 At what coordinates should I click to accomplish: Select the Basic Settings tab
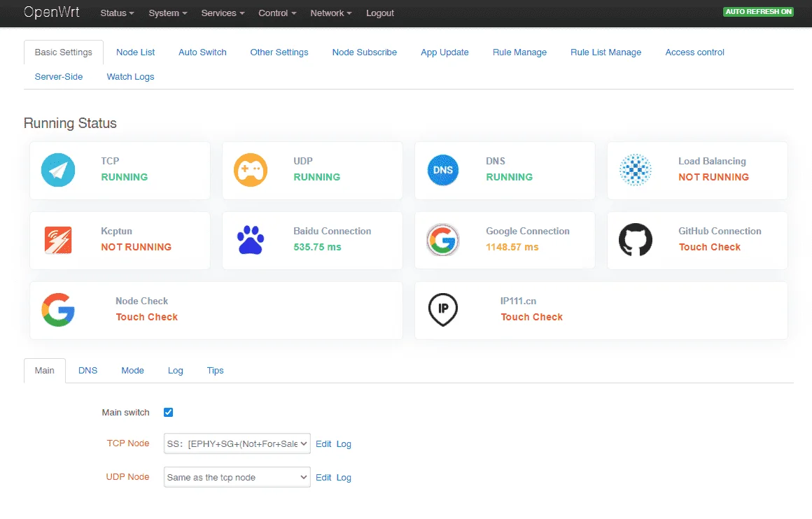point(64,52)
